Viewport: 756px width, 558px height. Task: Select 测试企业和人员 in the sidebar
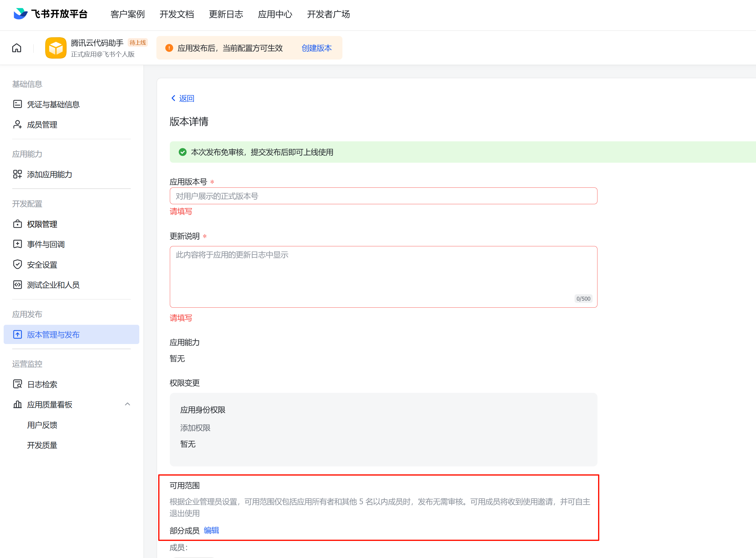[x=53, y=285]
